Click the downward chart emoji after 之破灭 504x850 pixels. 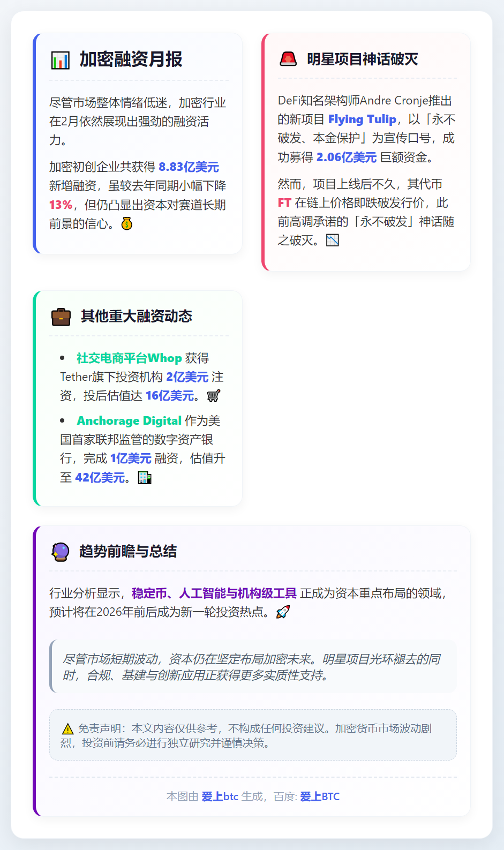point(333,240)
